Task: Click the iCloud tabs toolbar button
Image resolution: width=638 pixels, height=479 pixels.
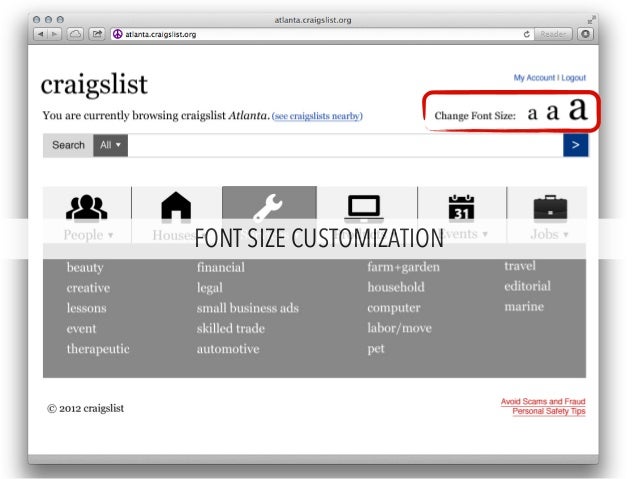Action: tap(75, 34)
